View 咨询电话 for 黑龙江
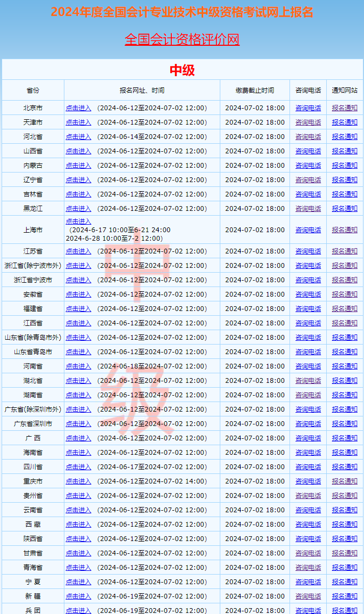This screenshot has height=614, width=364. 308,209
